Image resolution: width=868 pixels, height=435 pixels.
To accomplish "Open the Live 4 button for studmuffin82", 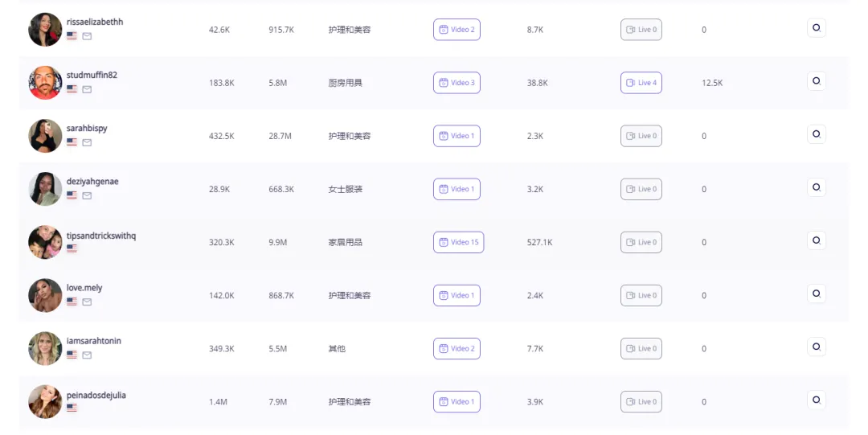I will (641, 83).
